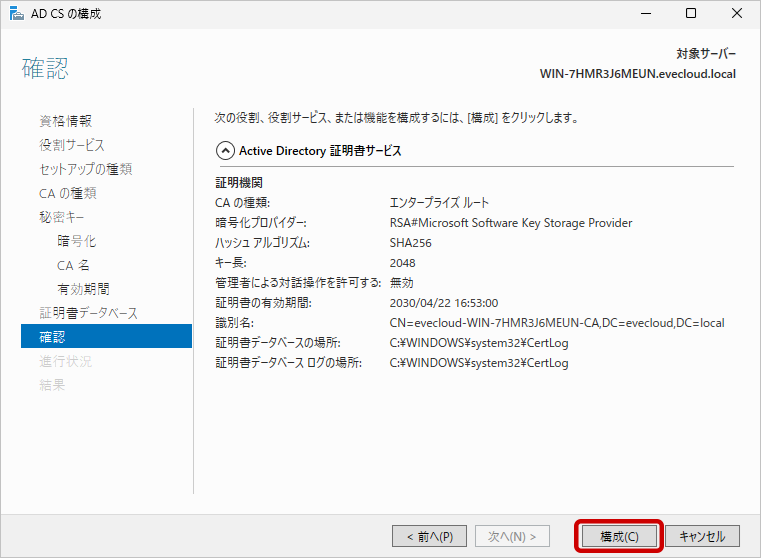Click the AD CS server icon in title bar
Image resolution: width=761 pixels, height=558 pixels.
pyautogui.click(x=15, y=14)
